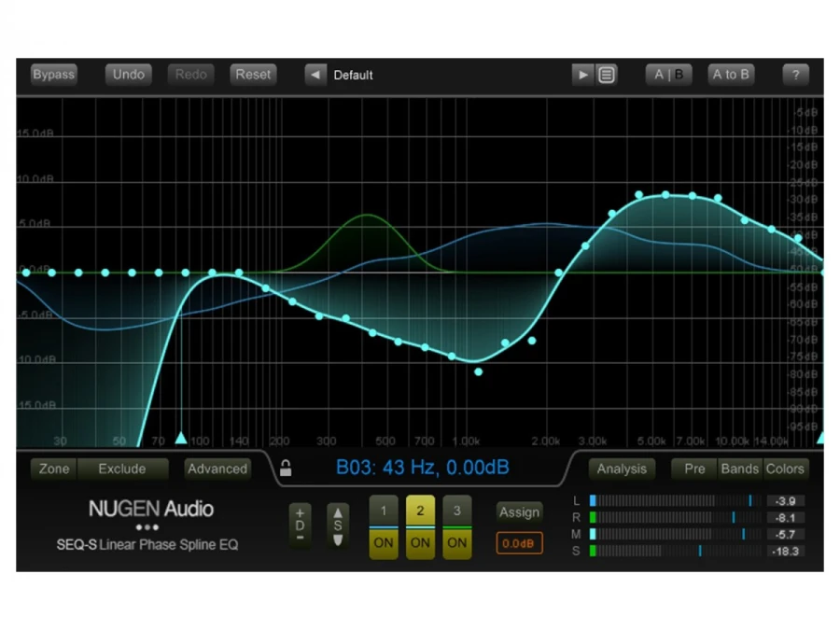
Task: Reset the EQ curve
Action: (x=253, y=75)
